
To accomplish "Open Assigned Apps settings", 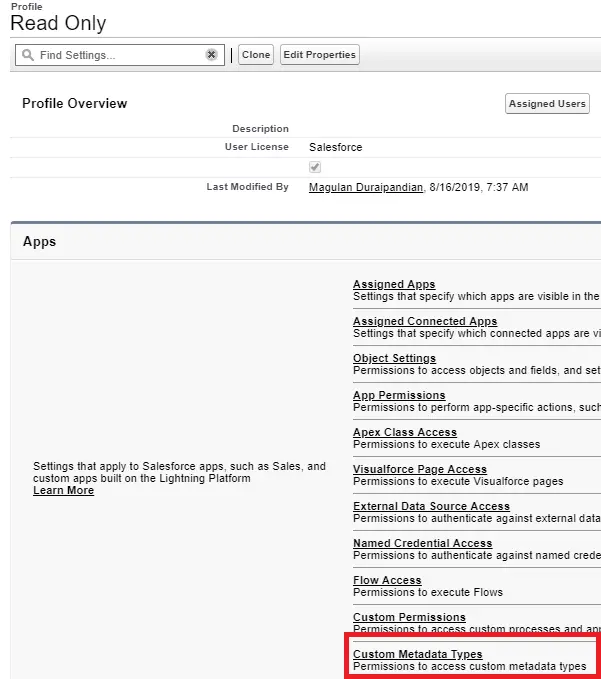I will [394, 284].
